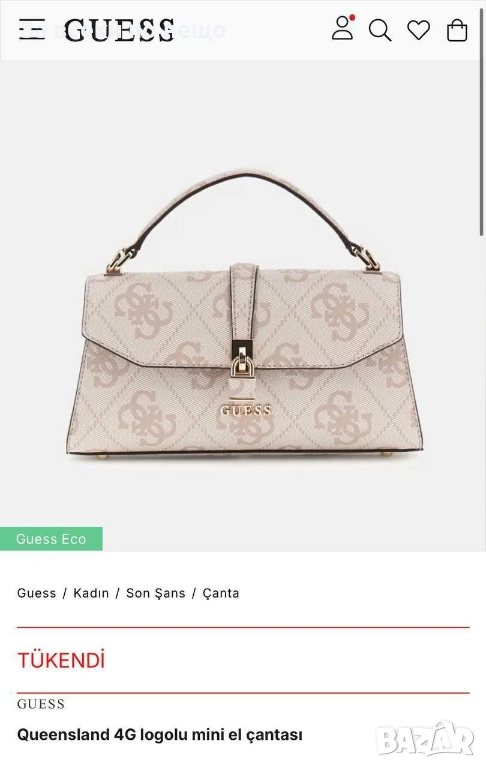This screenshot has width=486, height=768.
Task: Navigate to Çanta breadcrumb category
Action: 221,593
